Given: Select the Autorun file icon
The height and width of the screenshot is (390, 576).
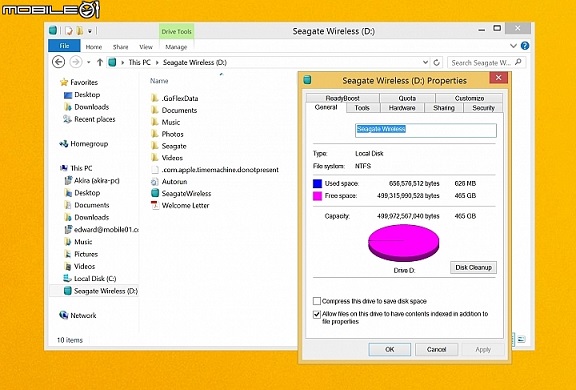Looking at the screenshot, I should coord(155,181).
